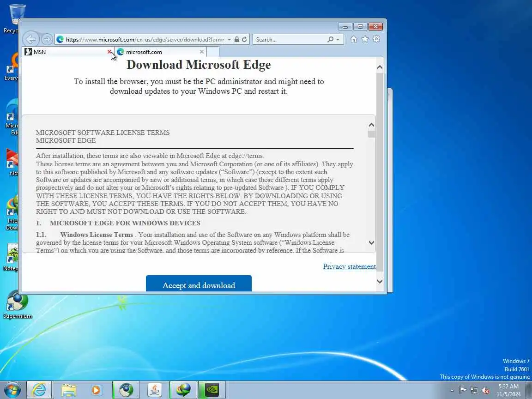Show hidden tray icons arrow
This screenshot has height=399, width=532.
click(452, 391)
